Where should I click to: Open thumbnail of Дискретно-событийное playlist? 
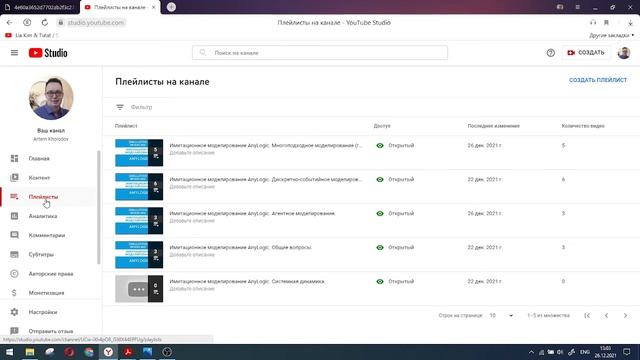pyautogui.click(x=139, y=187)
